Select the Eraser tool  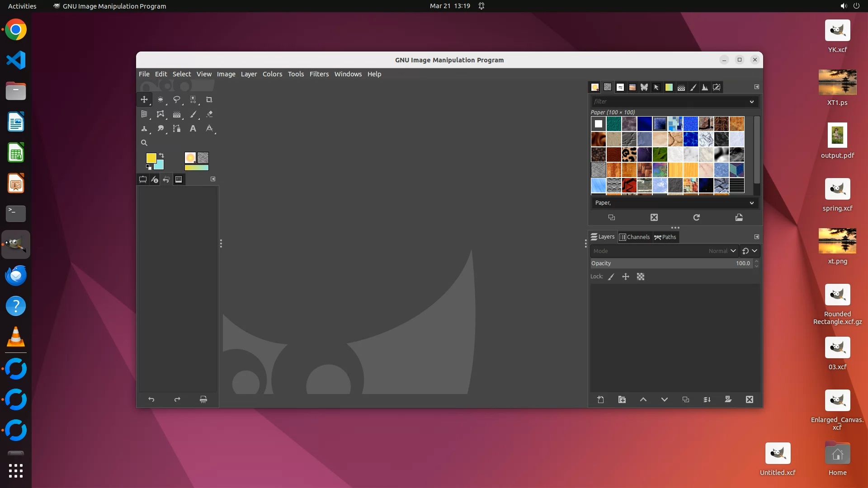pyautogui.click(x=209, y=114)
